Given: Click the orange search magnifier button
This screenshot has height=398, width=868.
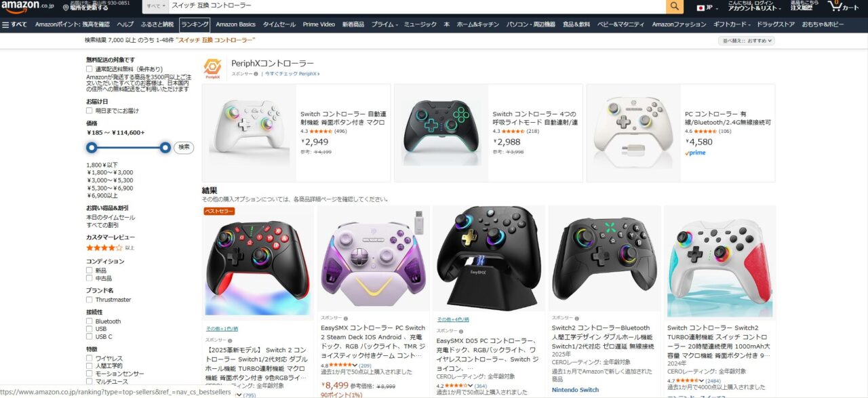Looking at the screenshot, I should tap(675, 6).
